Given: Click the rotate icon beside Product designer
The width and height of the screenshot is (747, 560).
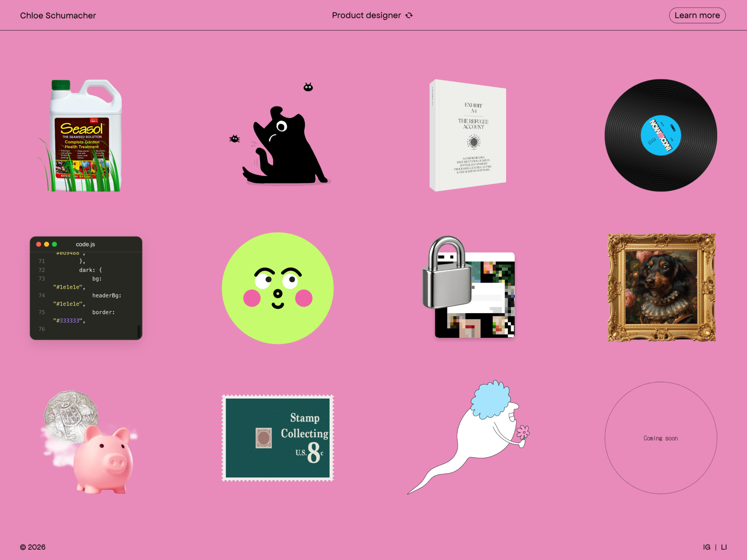Looking at the screenshot, I should (x=409, y=15).
